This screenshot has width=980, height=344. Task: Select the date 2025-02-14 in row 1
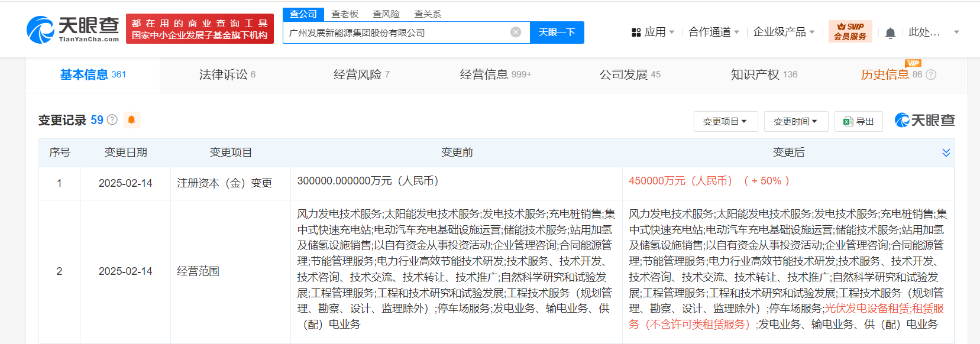tap(125, 183)
